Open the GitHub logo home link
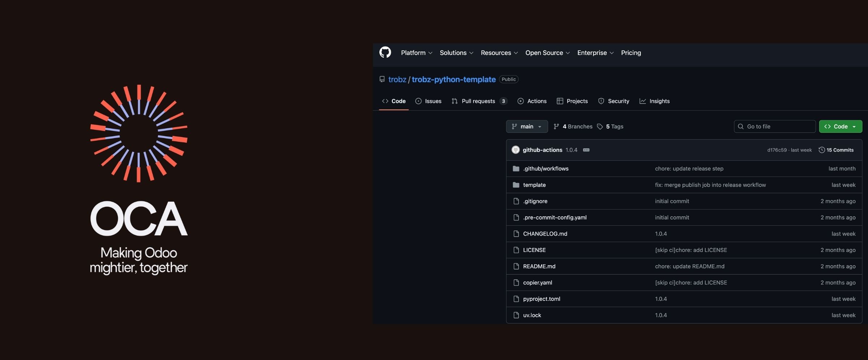This screenshot has width=868, height=360. point(385,52)
